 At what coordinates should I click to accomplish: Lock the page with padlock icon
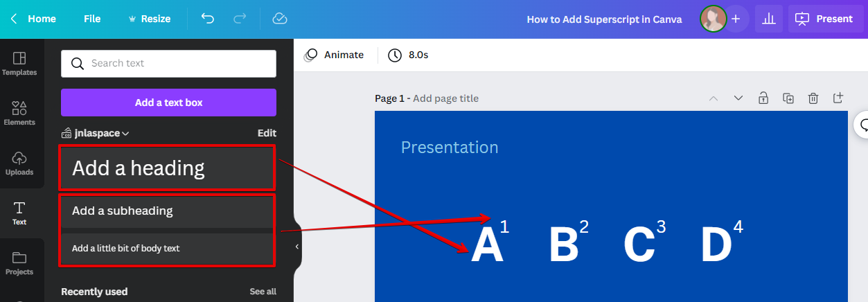click(763, 98)
